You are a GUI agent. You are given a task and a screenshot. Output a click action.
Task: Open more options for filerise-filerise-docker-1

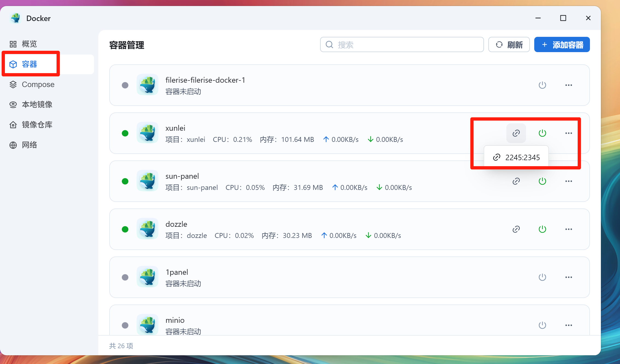tap(569, 85)
